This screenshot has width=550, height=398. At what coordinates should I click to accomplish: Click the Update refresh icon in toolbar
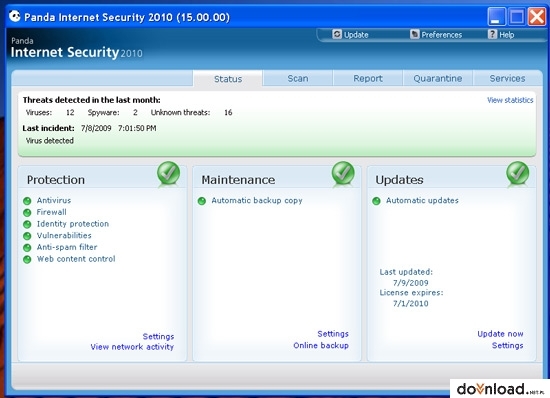[337, 34]
